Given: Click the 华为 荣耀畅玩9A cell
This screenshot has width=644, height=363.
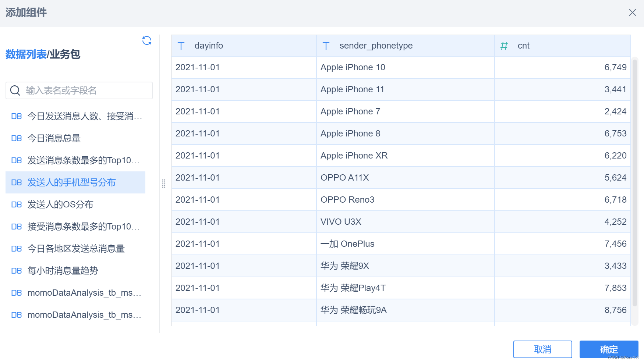Looking at the screenshot, I should [406, 310].
